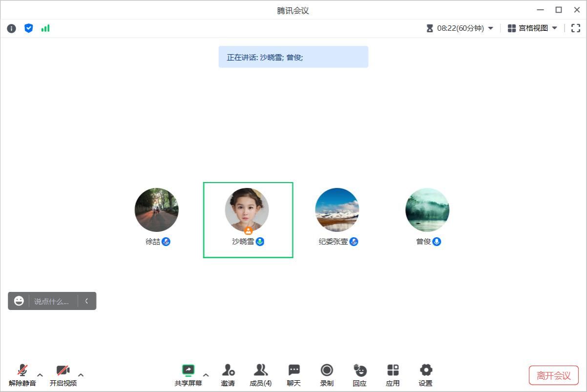Screen dimensions: 587x392
Task: Toggle full screen mode icon
Action: click(575, 28)
